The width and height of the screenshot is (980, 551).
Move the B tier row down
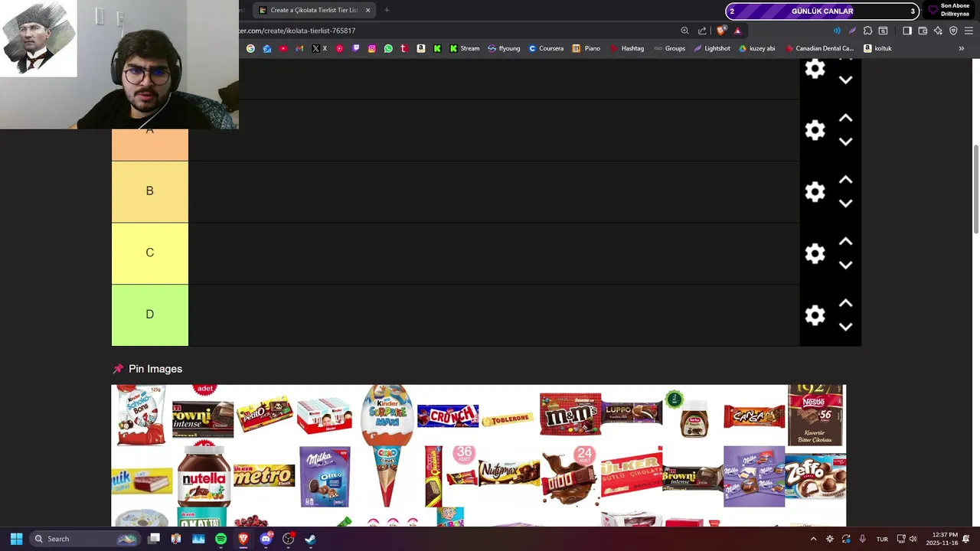(845, 204)
